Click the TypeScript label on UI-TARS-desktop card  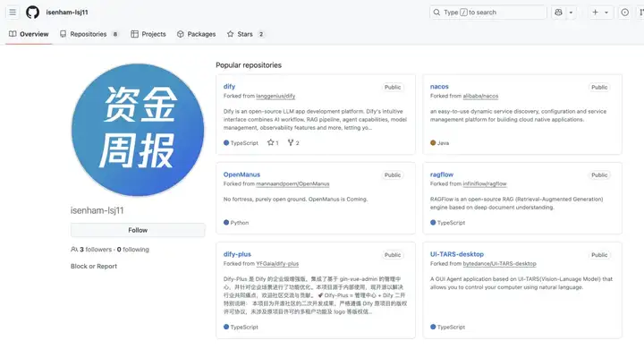coord(451,328)
